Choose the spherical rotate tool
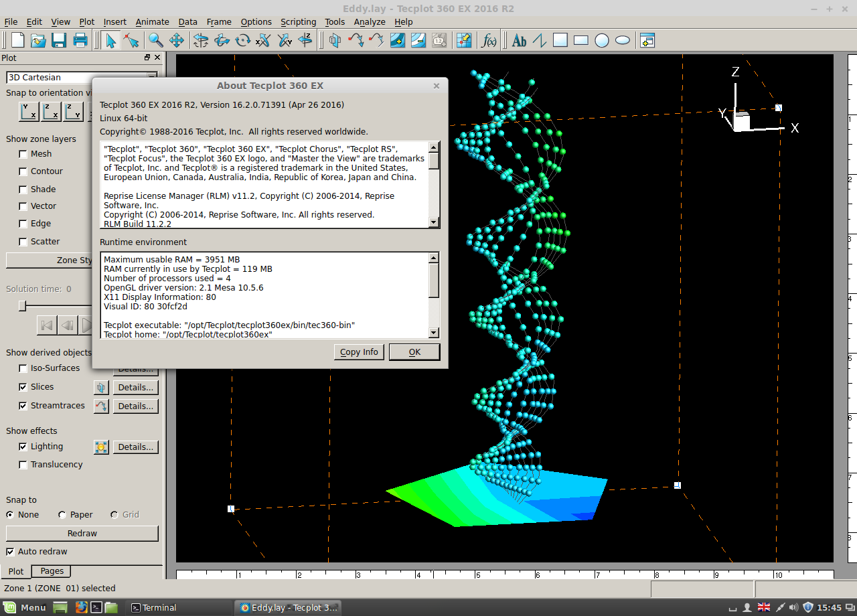The width and height of the screenshot is (857, 616). pyautogui.click(x=201, y=40)
